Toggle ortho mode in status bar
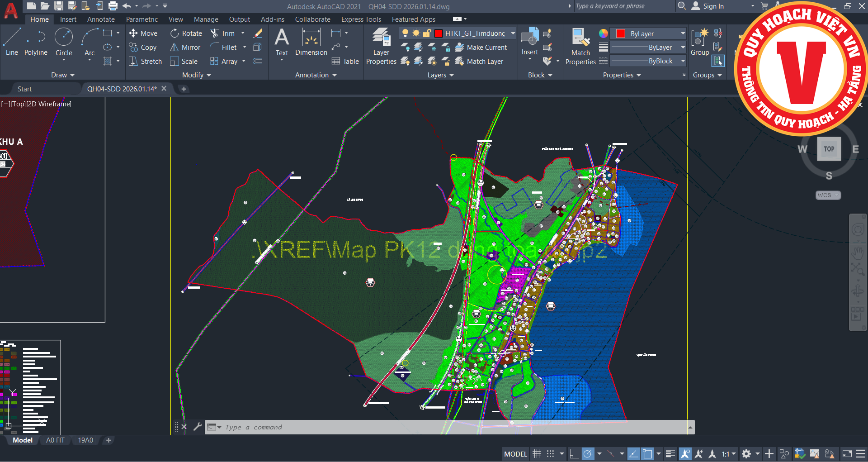The width and height of the screenshot is (868, 462). pos(574,454)
